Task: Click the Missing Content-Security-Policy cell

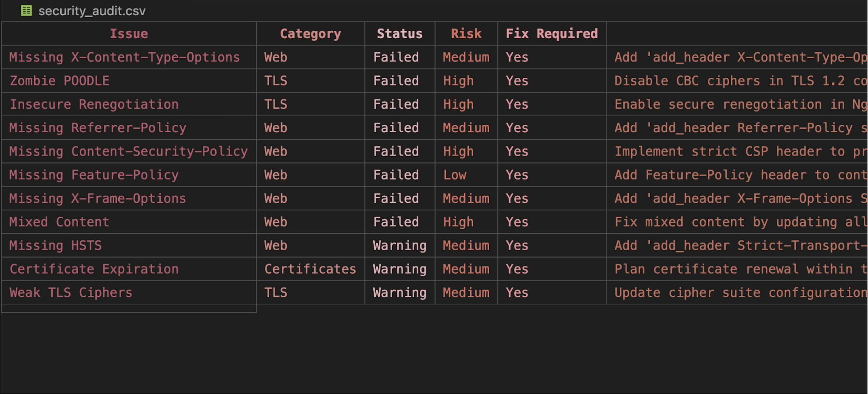Action: [129, 151]
